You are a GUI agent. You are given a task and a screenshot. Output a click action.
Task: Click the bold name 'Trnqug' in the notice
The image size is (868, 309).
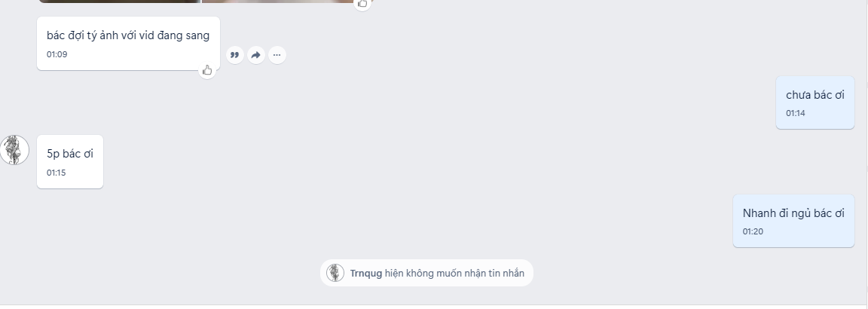[x=366, y=273]
